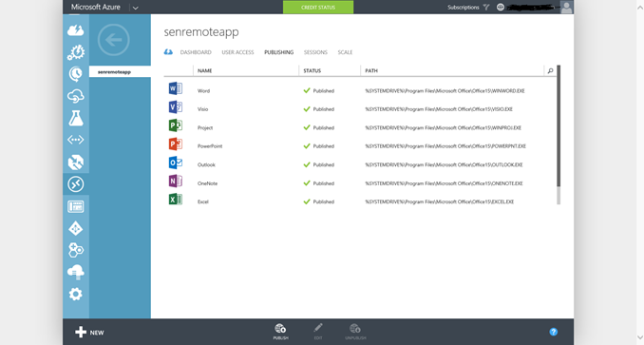The width and height of the screenshot is (644, 345).
Task: Select the Visio name cell
Action: tap(202, 109)
